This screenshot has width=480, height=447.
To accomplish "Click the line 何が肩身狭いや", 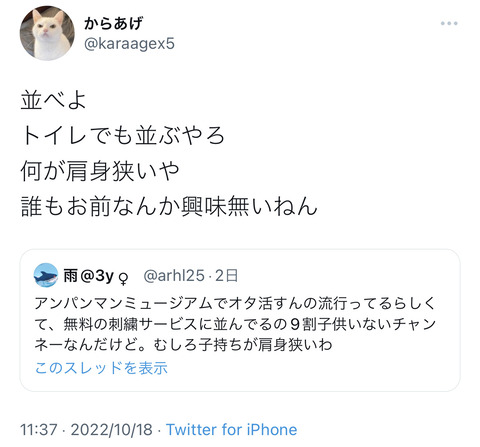I will pos(100,171).
